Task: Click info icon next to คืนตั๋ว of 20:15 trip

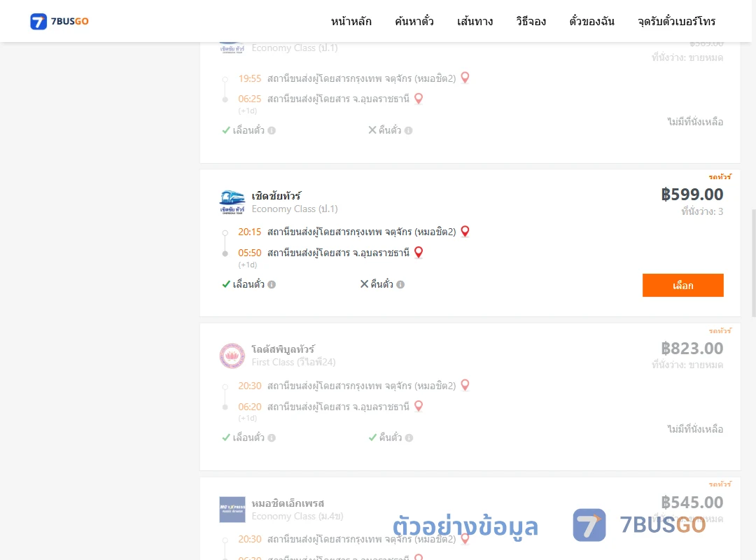Action: (x=400, y=285)
